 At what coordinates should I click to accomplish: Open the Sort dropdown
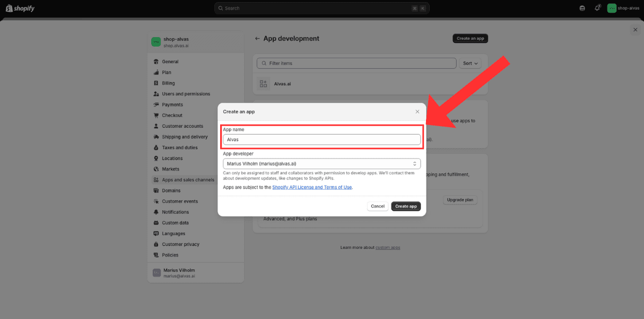[x=471, y=63]
